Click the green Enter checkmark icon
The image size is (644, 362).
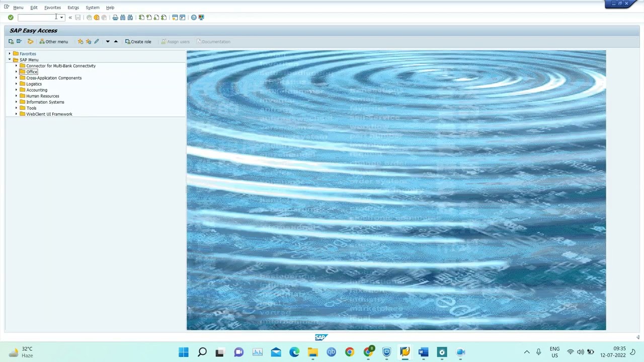11,18
